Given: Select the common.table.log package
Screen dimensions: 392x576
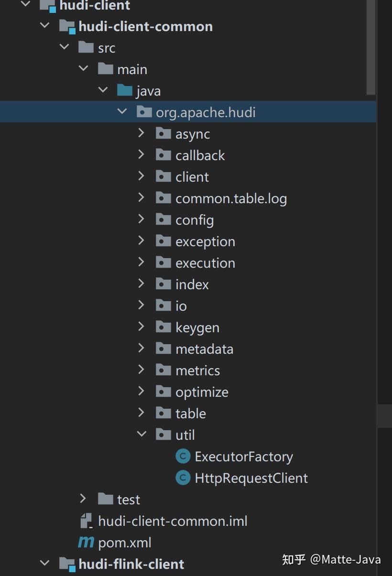Looking at the screenshot, I should (231, 198).
